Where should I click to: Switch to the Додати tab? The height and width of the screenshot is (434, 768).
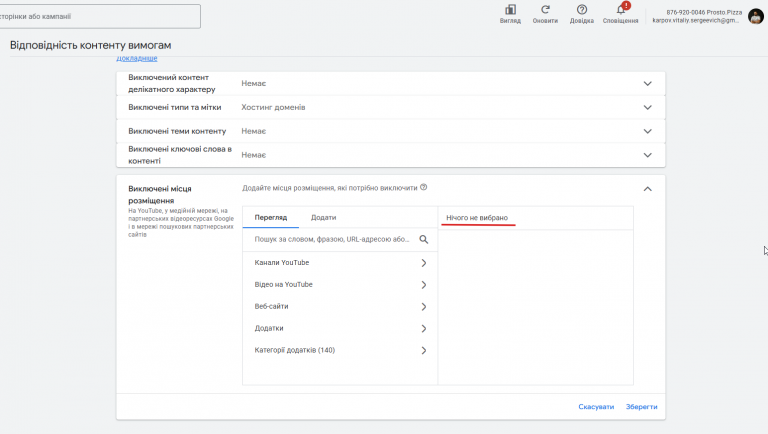click(323, 217)
